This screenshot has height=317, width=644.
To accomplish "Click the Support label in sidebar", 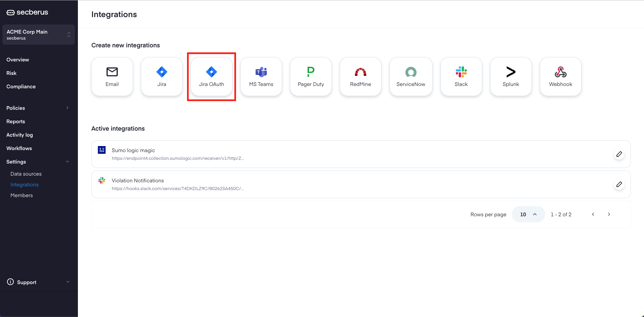I will coord(27,282).
